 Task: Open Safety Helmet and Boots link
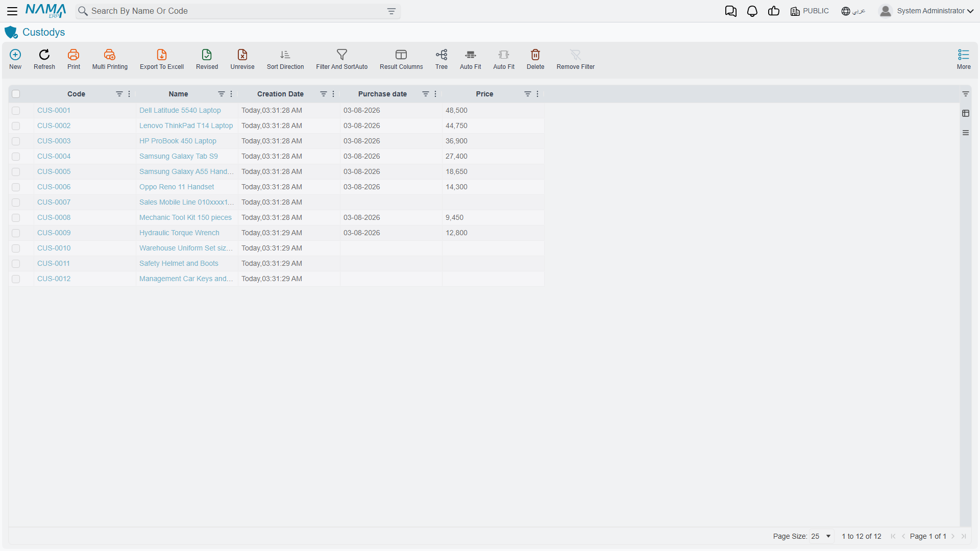(179, 263)
